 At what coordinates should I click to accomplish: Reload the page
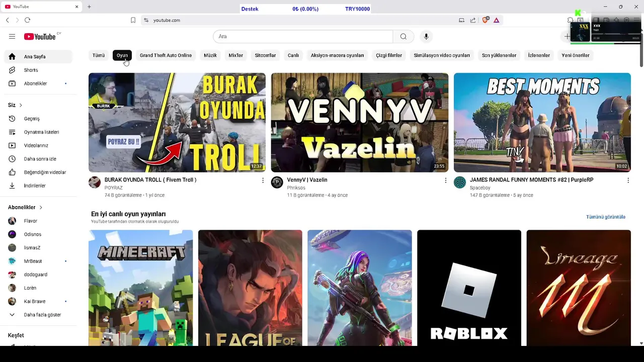coord(27,20)
